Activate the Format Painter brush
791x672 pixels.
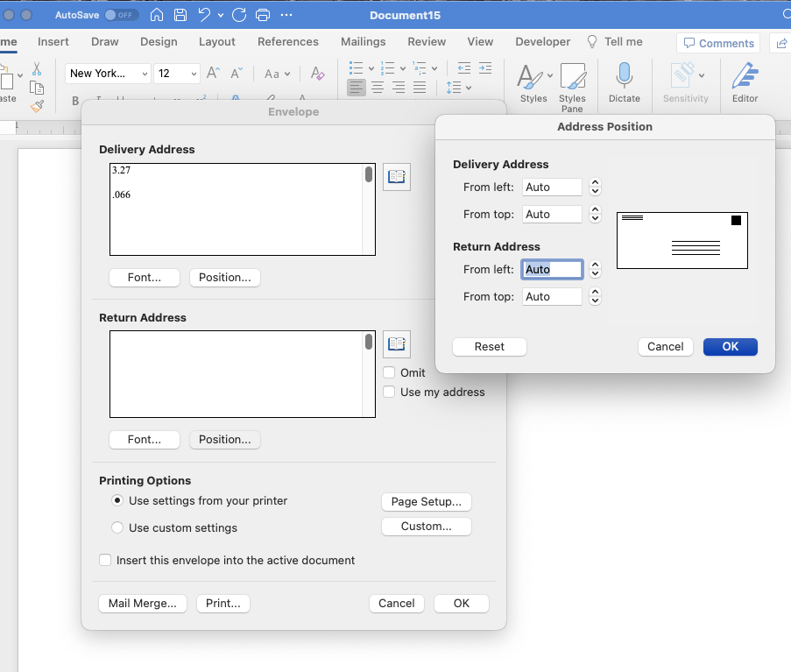pos(37,105)
